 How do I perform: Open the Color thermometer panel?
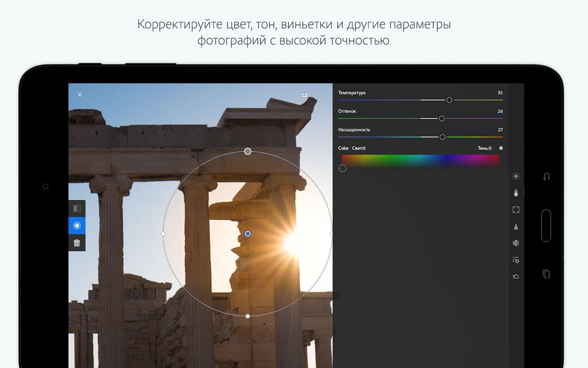(x=516, y=193)
